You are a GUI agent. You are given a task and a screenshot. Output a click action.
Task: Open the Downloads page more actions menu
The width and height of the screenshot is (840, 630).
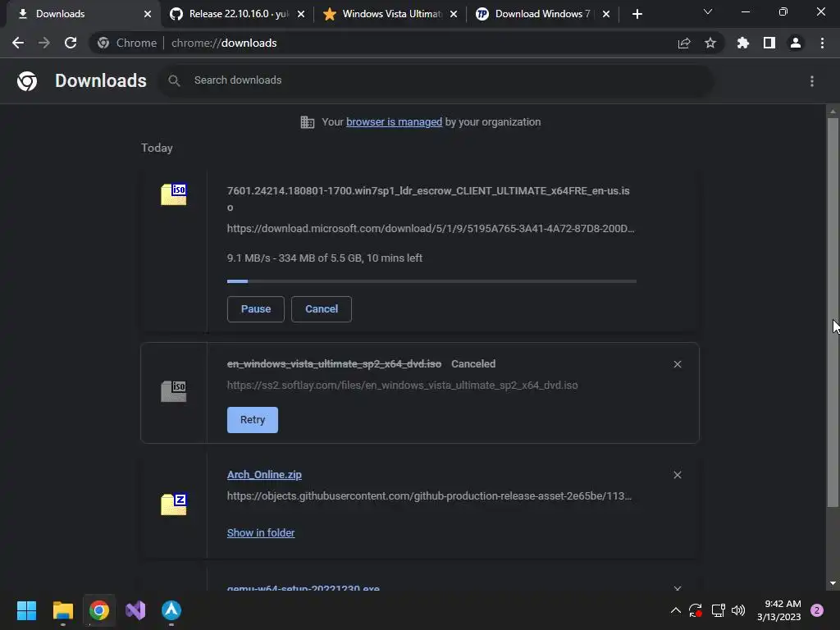(x=812, y=81)
